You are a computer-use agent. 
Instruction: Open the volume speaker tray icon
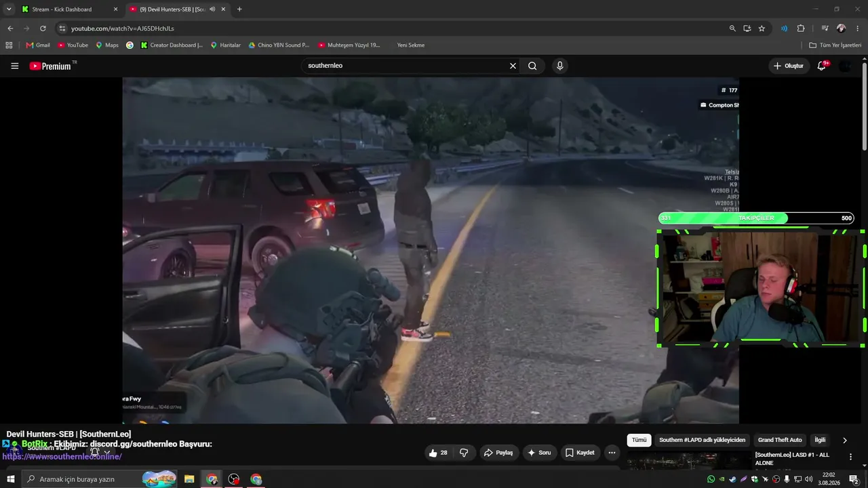pos(808,479)
